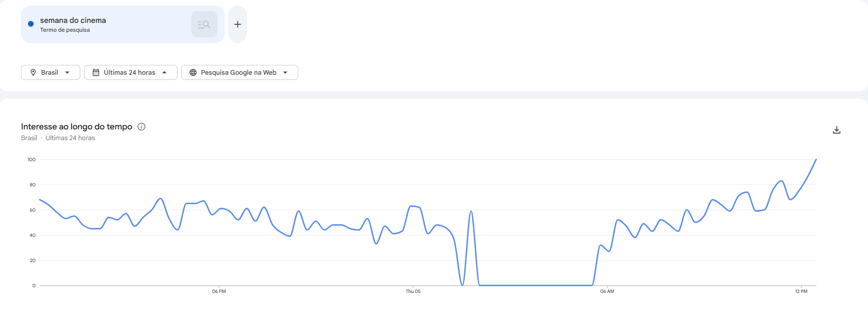Click the chart line's peak at 100
The height and width of the screenshot is (313, 868).
pyautogui.click(x=816, y=160)
